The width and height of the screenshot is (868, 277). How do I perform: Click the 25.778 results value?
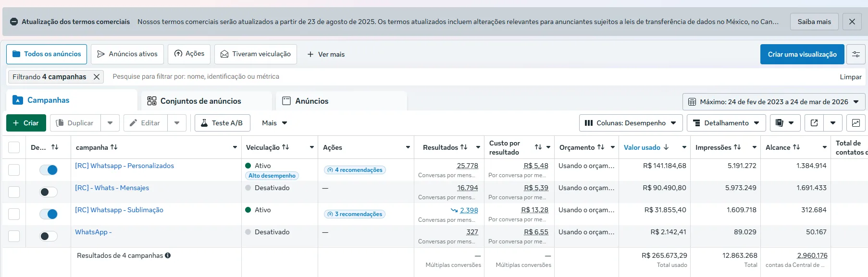pos(468,166)
